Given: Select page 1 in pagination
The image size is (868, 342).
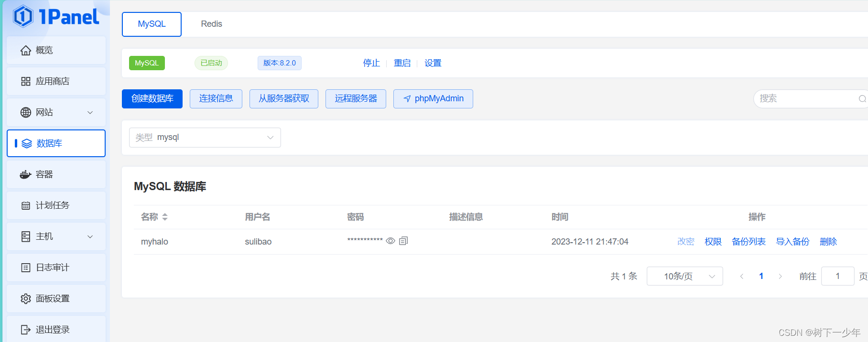Looking at the screenshot, I should tap(761, 277).
